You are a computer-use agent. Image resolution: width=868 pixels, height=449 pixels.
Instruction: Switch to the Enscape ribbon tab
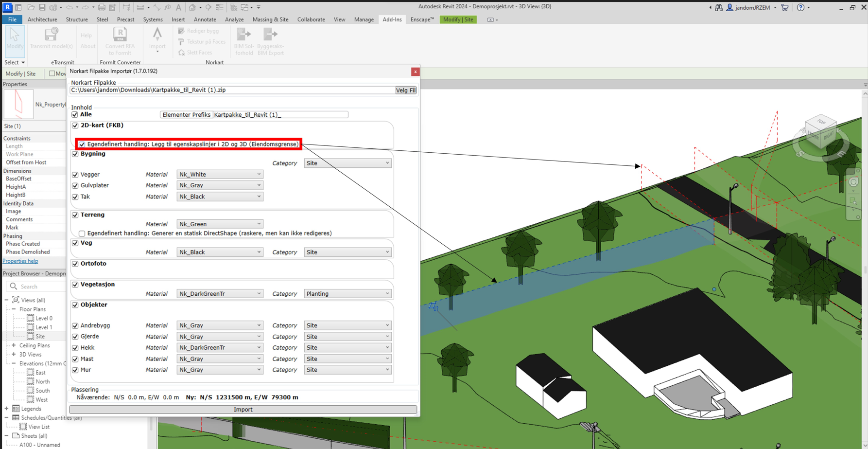pos(422,19)
